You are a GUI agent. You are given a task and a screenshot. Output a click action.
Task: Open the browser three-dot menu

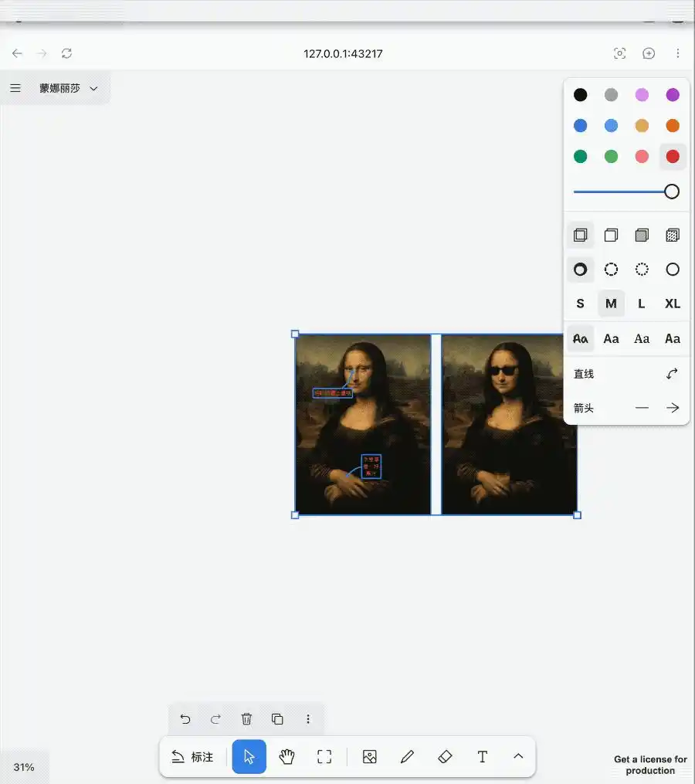pyautogui.click(x=677, y=53)
